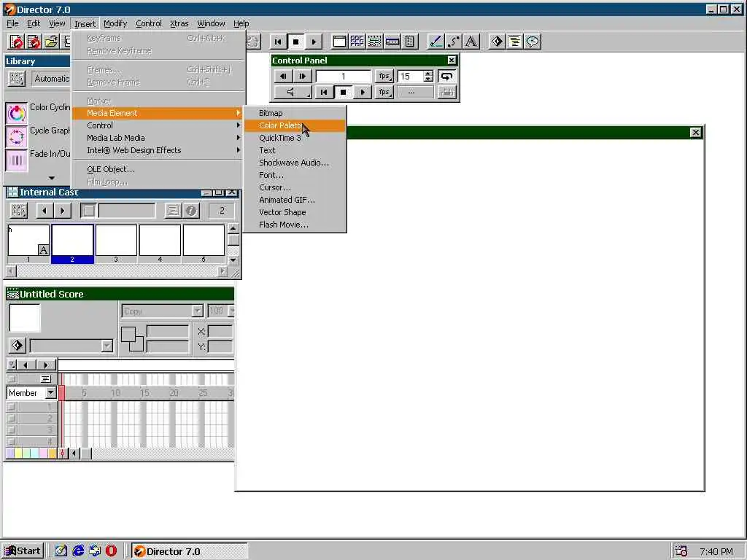This screenshot has height=560, width=747.
Task: Expand Library list with down arrow
Action: (52, 178)
